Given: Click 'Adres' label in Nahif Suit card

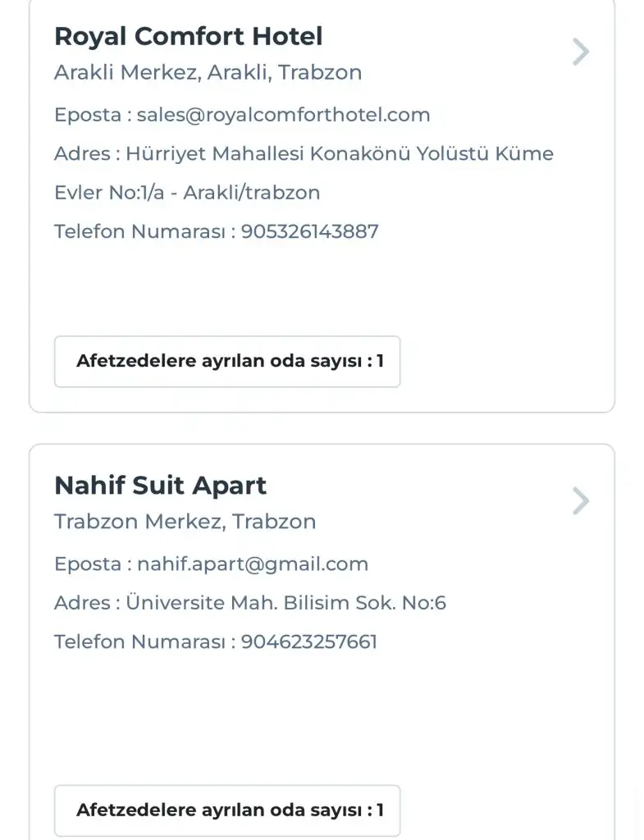Looking at the screenshot, I should click(x=82, y=604).
